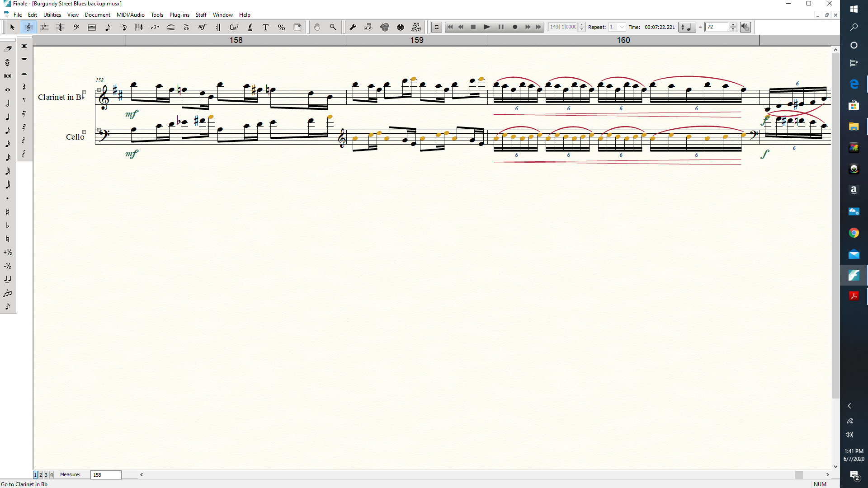This screenshot has width=868, height=488.
Task: Switch to layer 2 button
Action: tap(41, 475)
